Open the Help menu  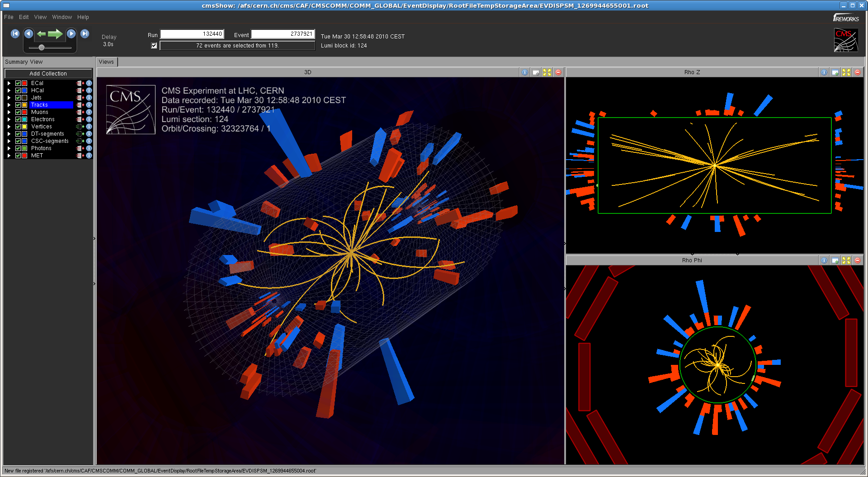tap(83, 17)
